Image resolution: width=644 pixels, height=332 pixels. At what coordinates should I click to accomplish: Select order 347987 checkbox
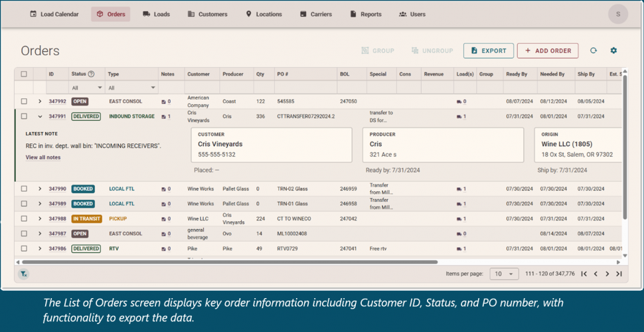24,233
